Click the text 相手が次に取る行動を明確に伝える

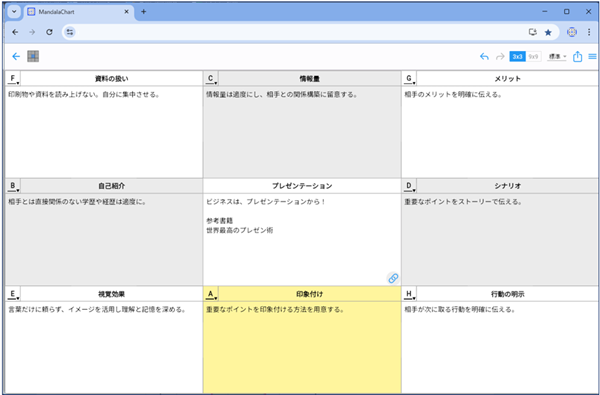coord(460,310)
